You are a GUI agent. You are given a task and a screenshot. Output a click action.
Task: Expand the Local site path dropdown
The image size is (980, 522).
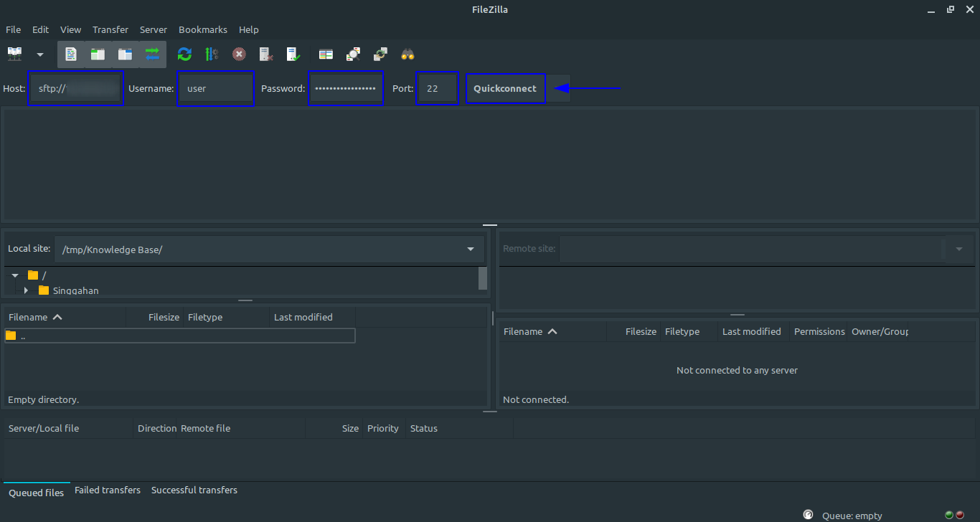click(471, 250)
